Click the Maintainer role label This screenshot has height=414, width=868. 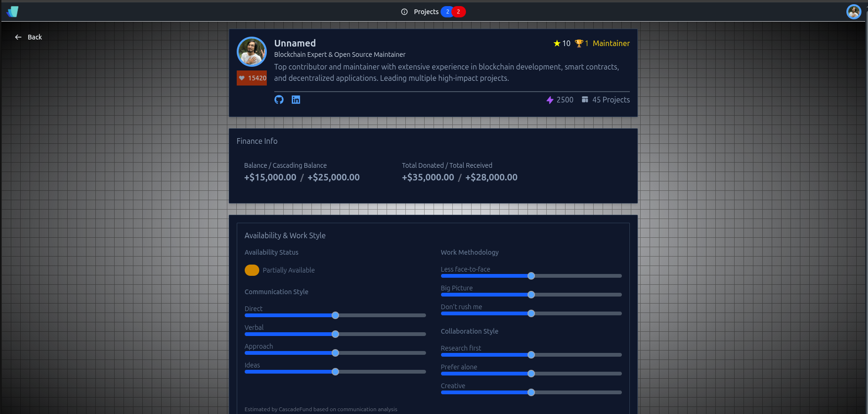(611, 43)
